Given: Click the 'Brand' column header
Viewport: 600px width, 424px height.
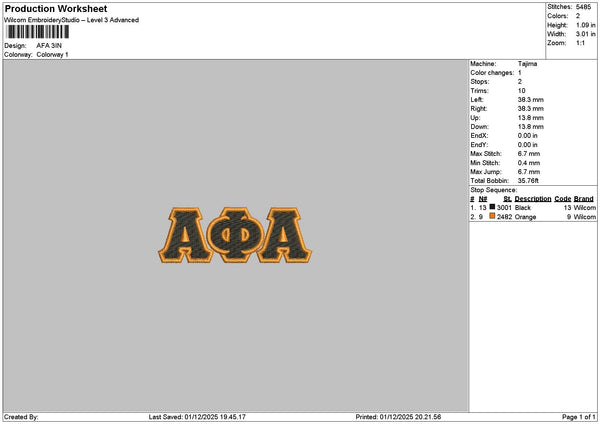Looking at the screenshot, I should [x=584, y=199].
